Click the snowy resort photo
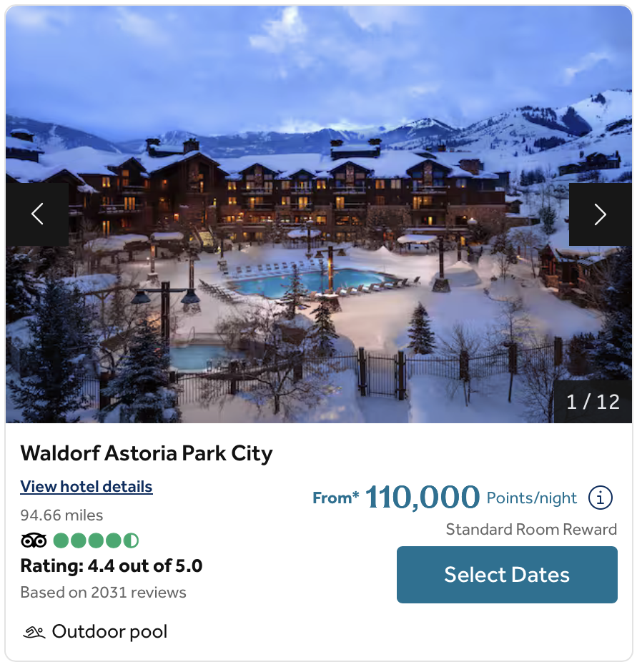Screen dimensions: 642x672 pos(320,216)
